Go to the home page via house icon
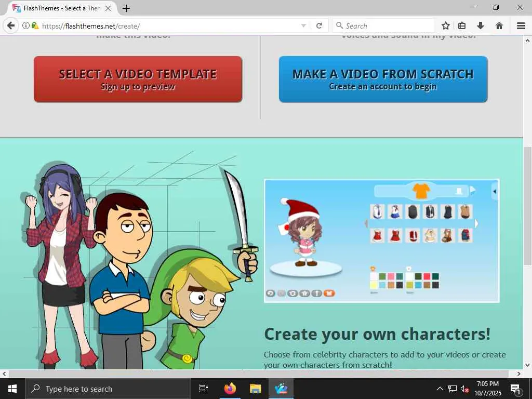This screenshot has height=399, width=532. point(499,26)
